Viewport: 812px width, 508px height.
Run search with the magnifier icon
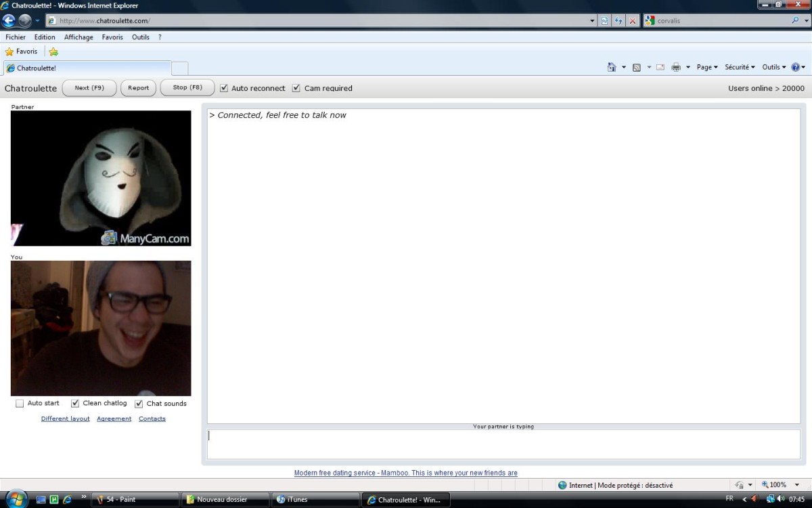(x=795, y=20)
